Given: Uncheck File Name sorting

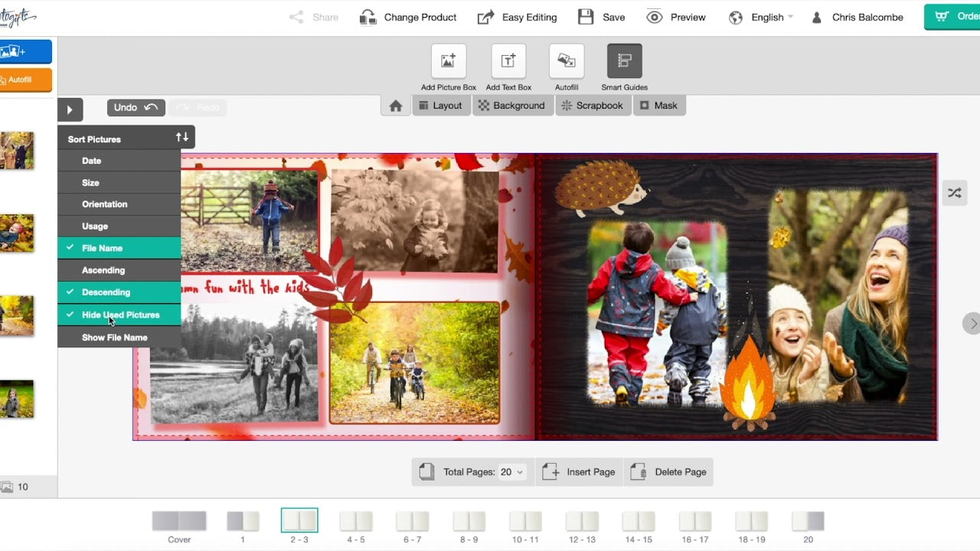Looking at the screenshot, I should 119,248.
